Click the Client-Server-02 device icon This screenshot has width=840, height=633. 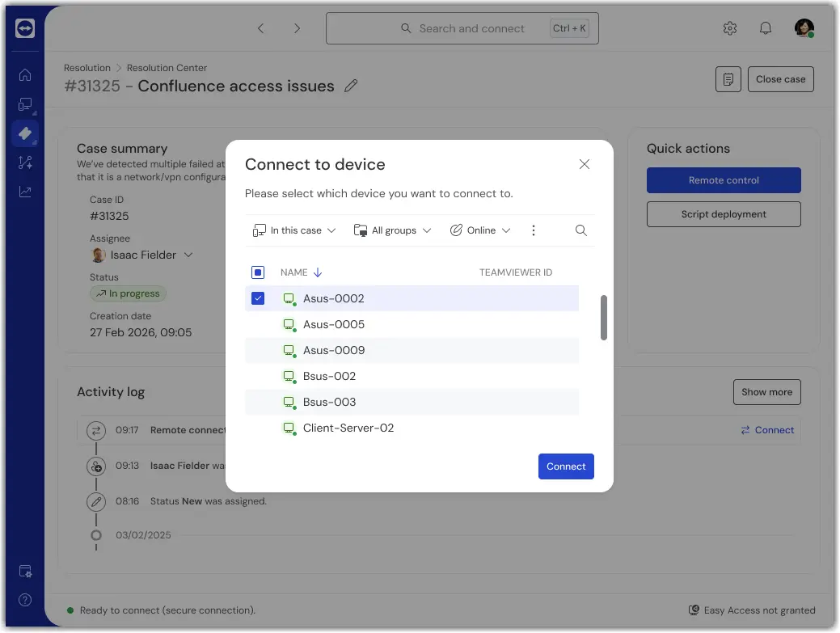(289, 428)
